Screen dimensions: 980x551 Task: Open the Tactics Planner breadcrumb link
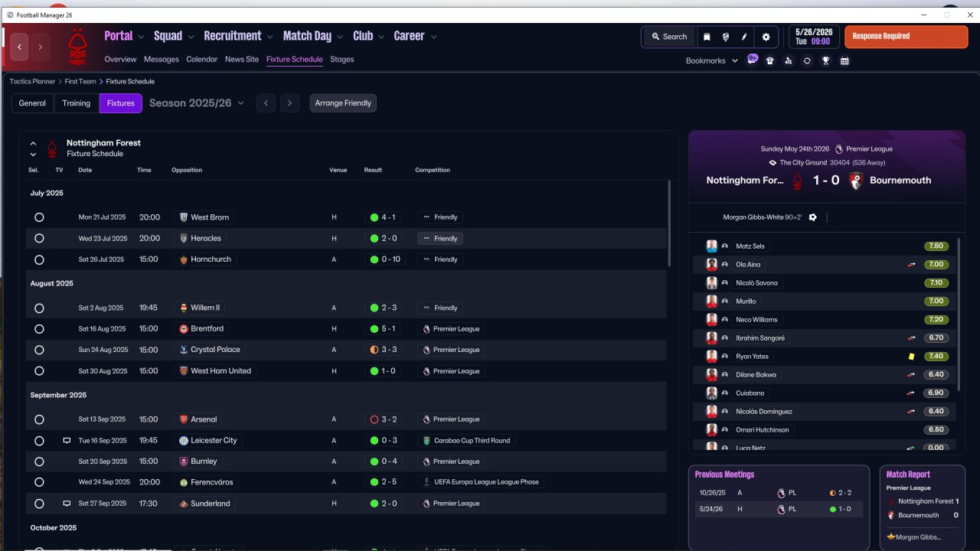(32, 81)
